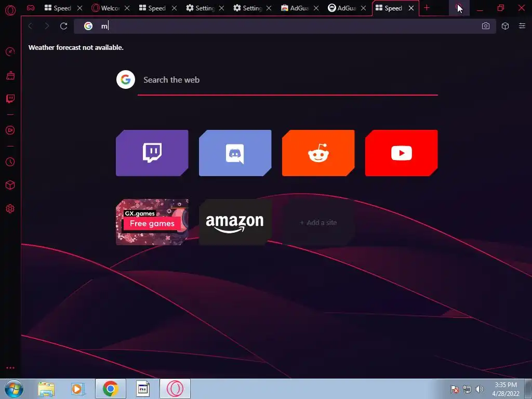The height and width of the screenshot is (399, 532).
Task: Take a snapshot with camera icon
Action: pos(486,26)
